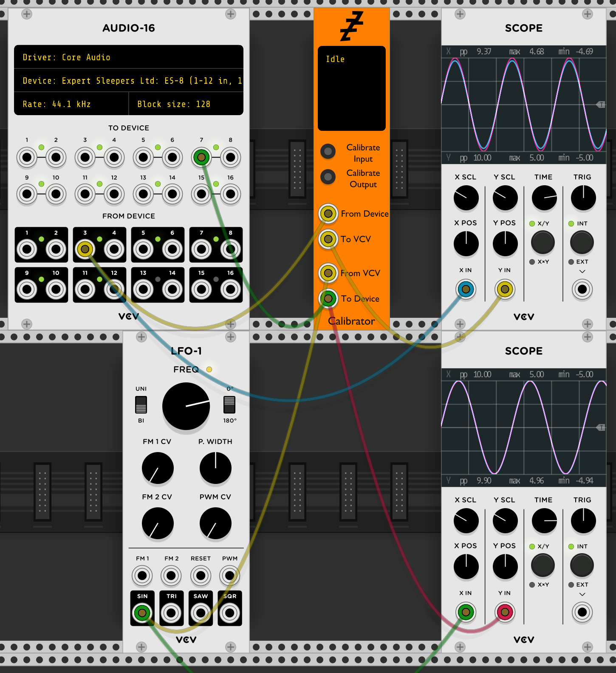Screen dimensions: 616x673
Task: Click top Scope Y SCL knob
Action: [x=505, y=198]
